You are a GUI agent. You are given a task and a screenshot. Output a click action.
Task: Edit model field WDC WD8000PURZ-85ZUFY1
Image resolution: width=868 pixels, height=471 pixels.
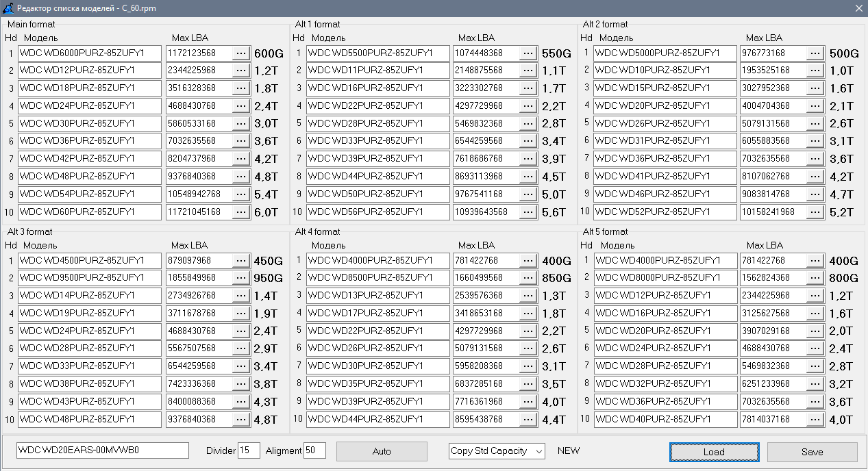click(665, 278)
